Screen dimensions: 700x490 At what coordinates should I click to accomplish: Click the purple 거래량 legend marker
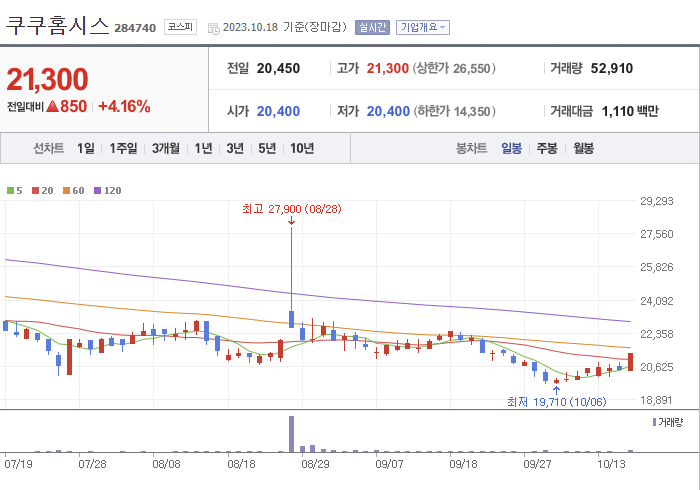tap(654, 422)
